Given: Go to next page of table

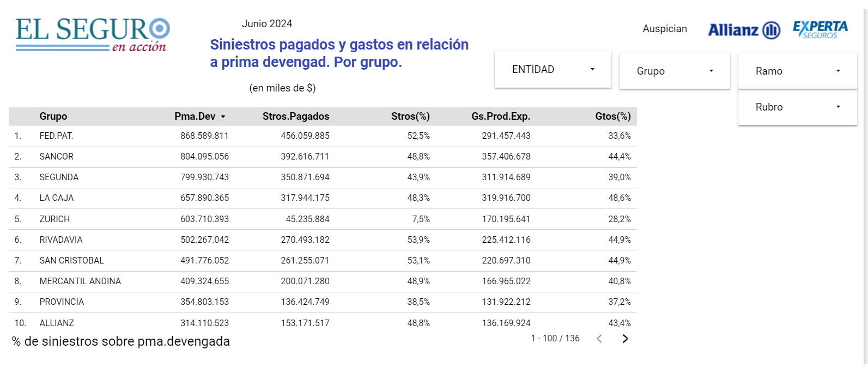Looking at the screenshot, I should pos(625,339).
